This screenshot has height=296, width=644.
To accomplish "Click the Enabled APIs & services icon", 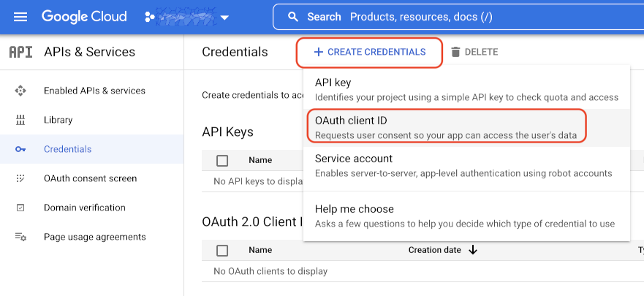I will [x=20, y=91].
